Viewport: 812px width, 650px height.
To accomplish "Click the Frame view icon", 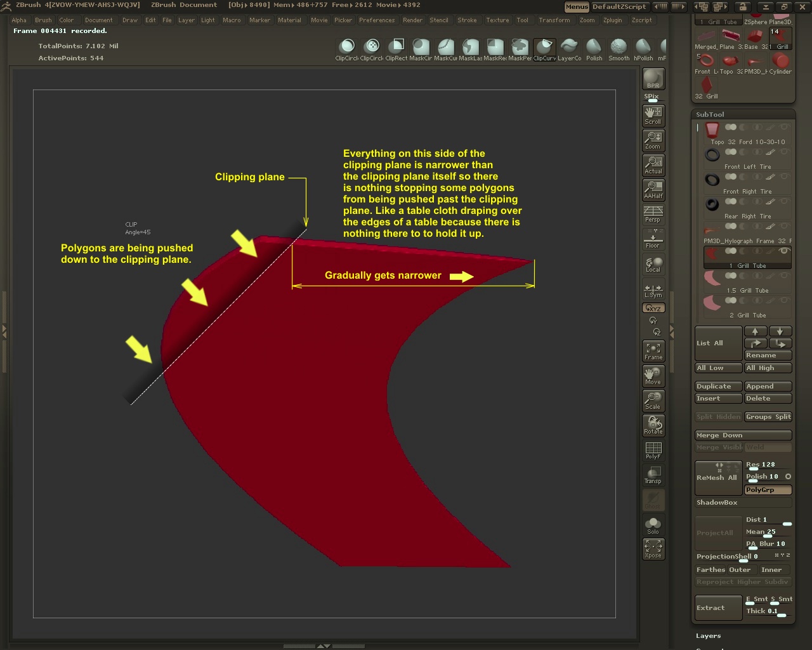I will coord(653,350).
